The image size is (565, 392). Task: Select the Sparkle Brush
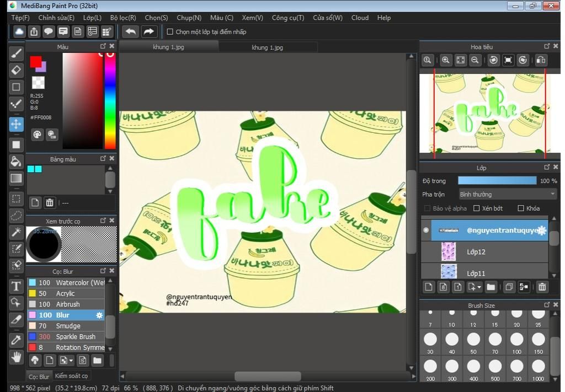(x=66, y=336)
